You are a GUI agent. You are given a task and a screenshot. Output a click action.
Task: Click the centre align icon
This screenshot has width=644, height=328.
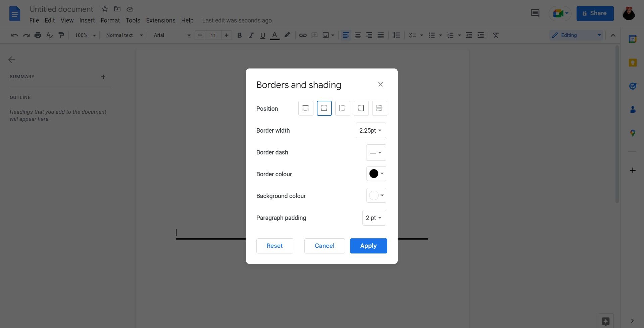357,35
